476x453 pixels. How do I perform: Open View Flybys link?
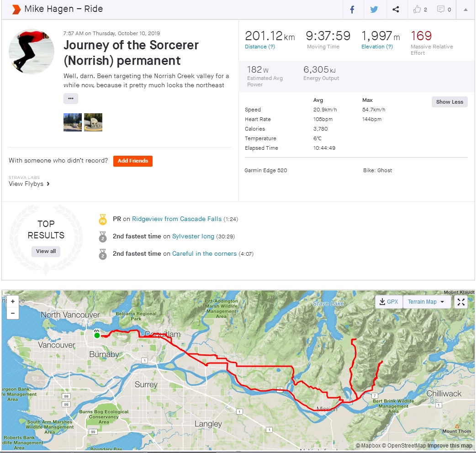coord(29,184)
